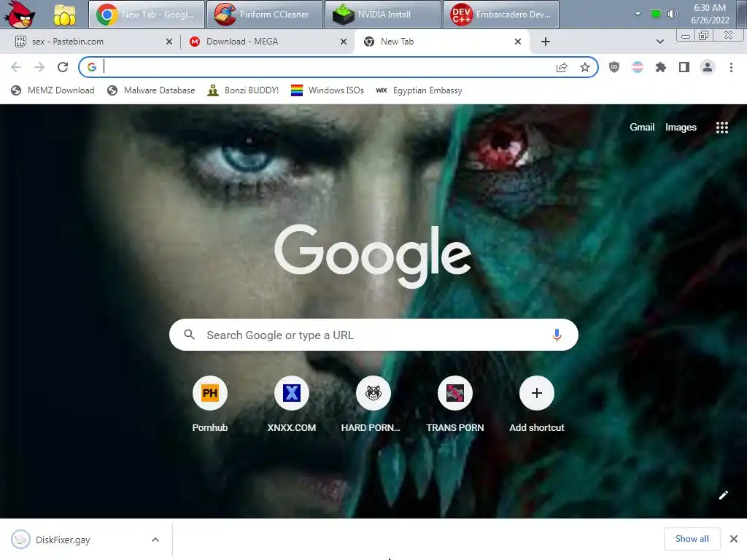Open Chrome three-dot menu
Image resolution: width=747 pixels, height=560 pixels.
tap(731, 68)
